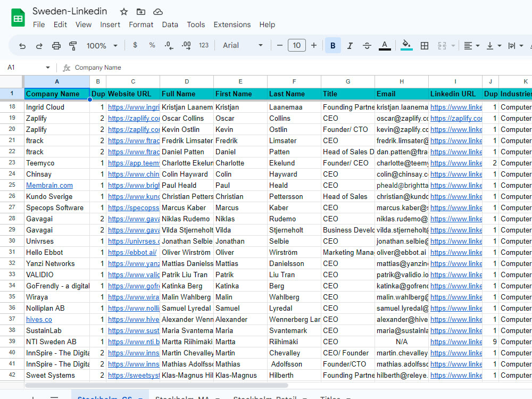532x399 pixels.
Task: Click the undo icon in toolbar
Action: pos(22,45)
